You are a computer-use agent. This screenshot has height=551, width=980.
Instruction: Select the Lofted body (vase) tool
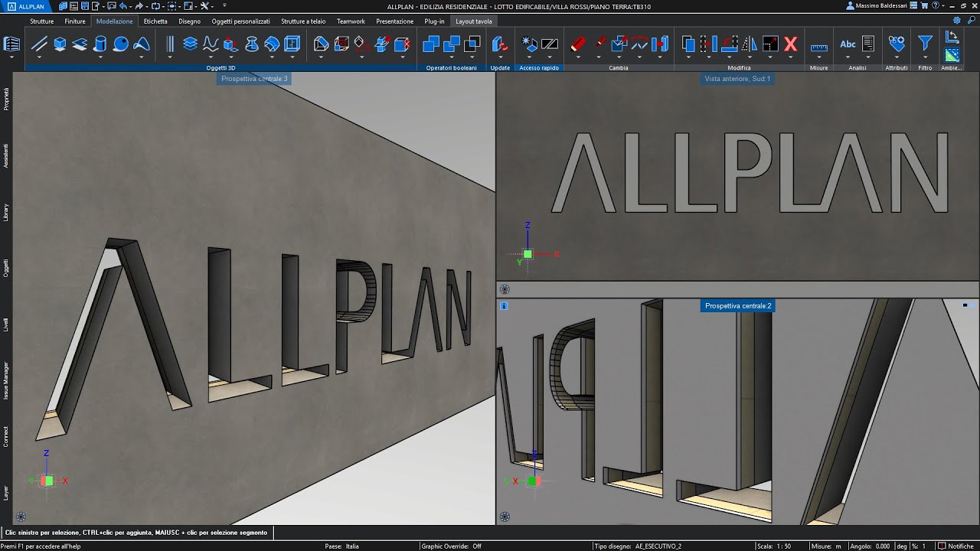click(x=252, y=44)
